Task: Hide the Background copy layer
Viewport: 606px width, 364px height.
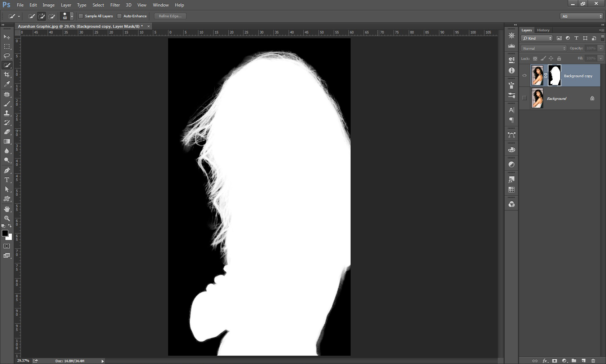Action: (524, 76)
